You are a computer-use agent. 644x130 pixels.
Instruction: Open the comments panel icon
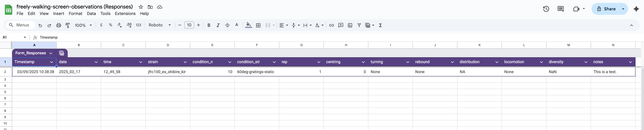coord(560,9)
